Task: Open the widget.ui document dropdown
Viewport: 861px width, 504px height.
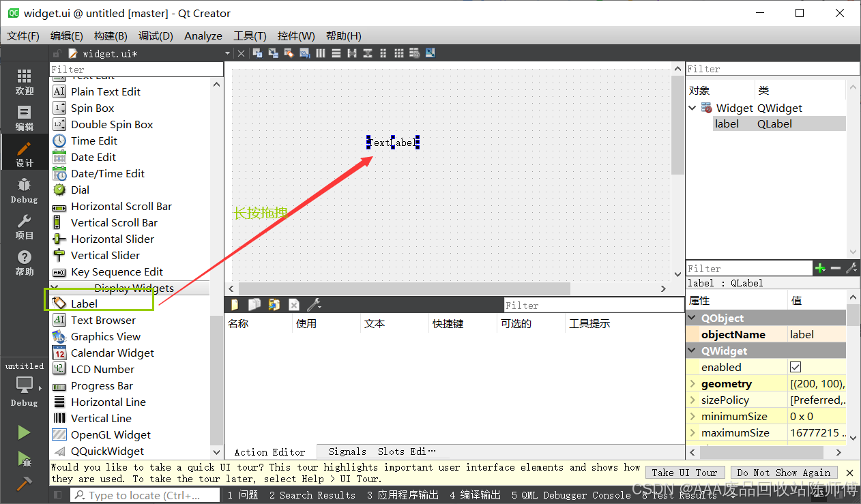Action: (x=227, y=53)
